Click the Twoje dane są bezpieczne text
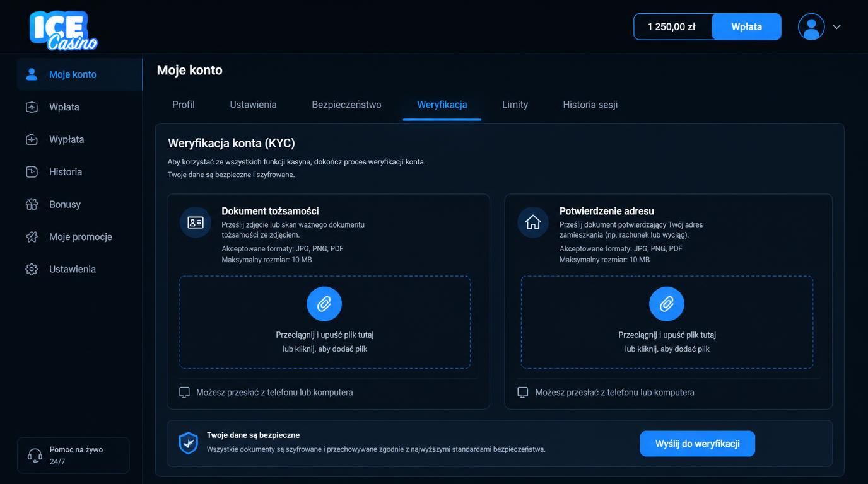This screenshot has height=484, width=868. tap(253, 435)
